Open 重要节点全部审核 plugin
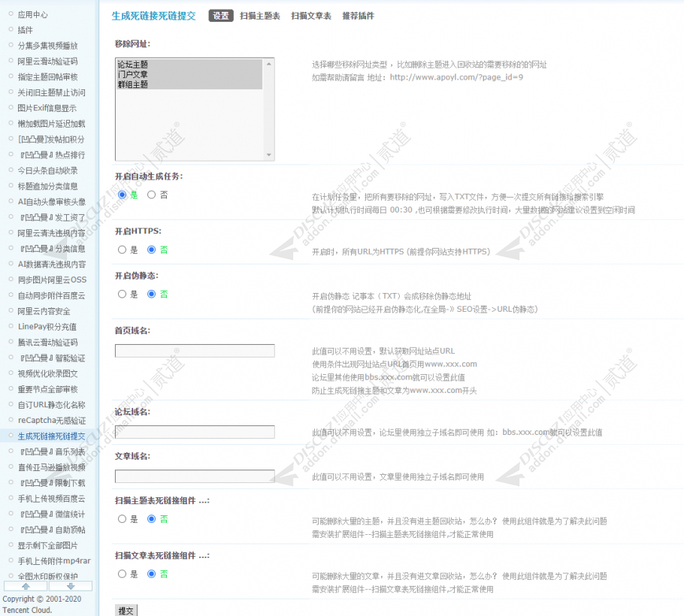The width and height of the screenshot is (684, 616). click(x=47, y=389)
